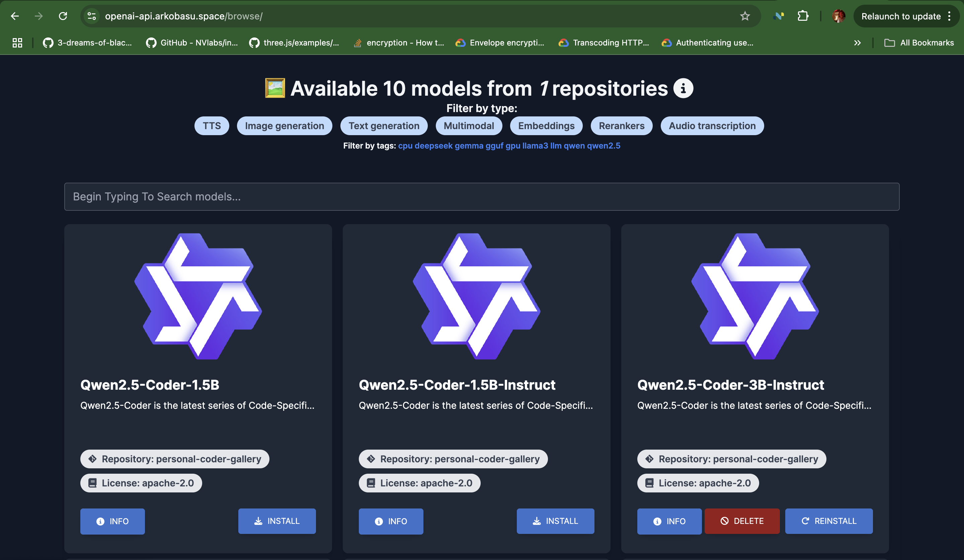Open the Envelope encryption bookmark
Viewport: 964px width, 560px height.
point(500,43)
